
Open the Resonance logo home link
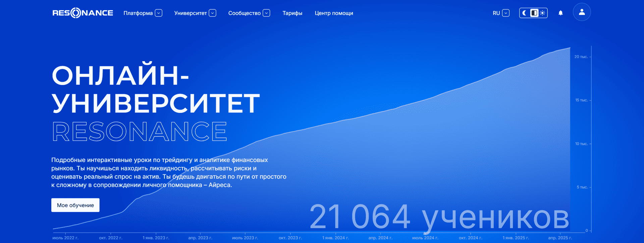coord(83,13)
